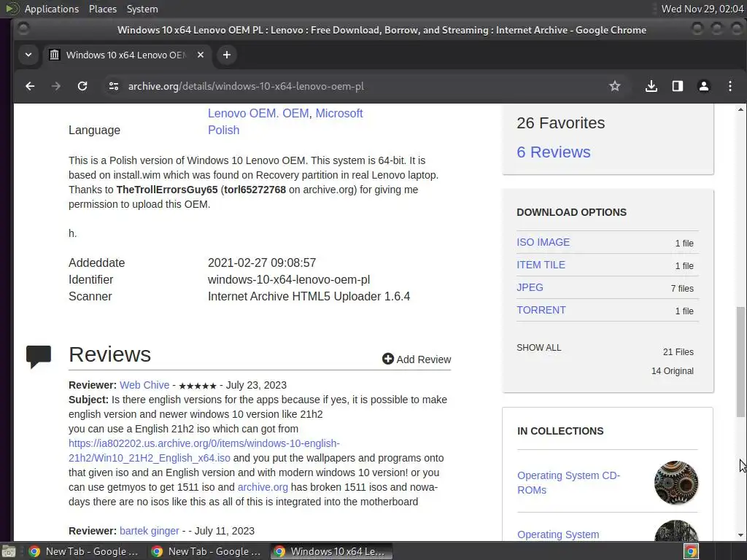This screenshot has width=747, height=560.
Task: Switch to first New Tab taskbar window
Action: [85, 551]
